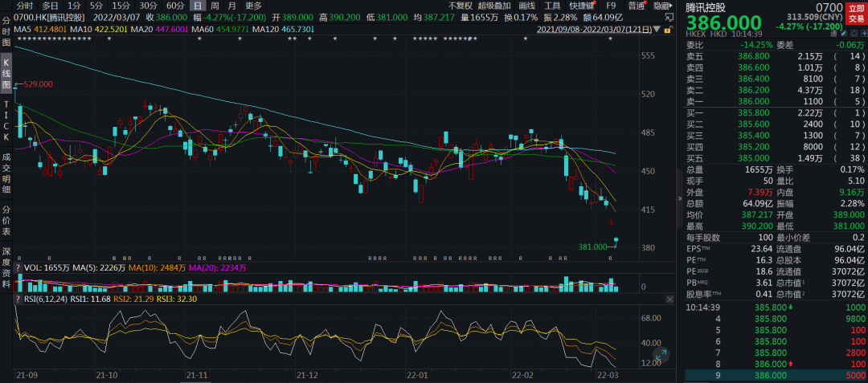Click the MA10 422.520 indicator label
Viewport: 868px width, 383px height.
coord(97,29)
